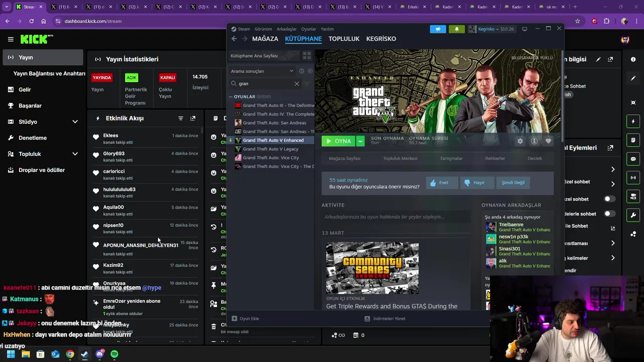Image resolution: width=644 pixels, height=362 pixels.
Task: Open Spotify from the taskbar
Action: [x=114, y=354]
